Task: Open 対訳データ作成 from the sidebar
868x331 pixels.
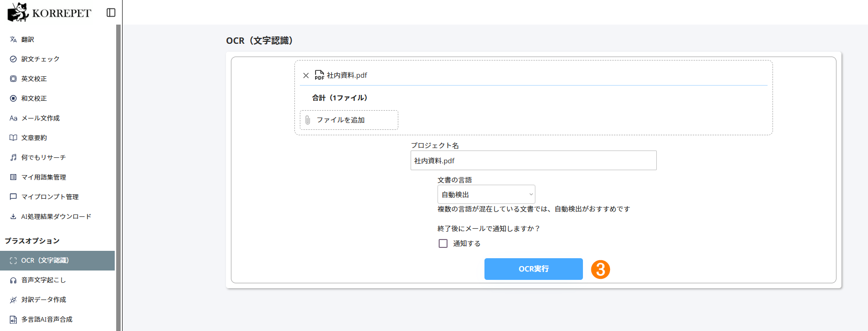Action: pos(57,300)
